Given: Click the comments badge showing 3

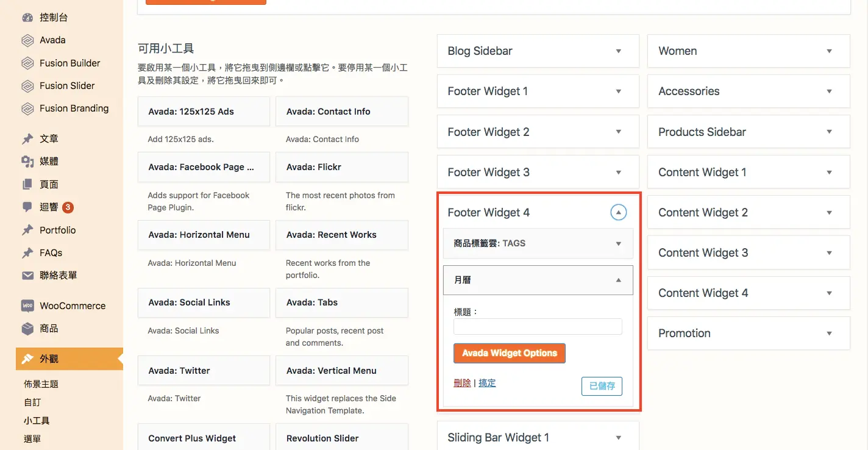Looking at the screenshot, I should 68,207.
